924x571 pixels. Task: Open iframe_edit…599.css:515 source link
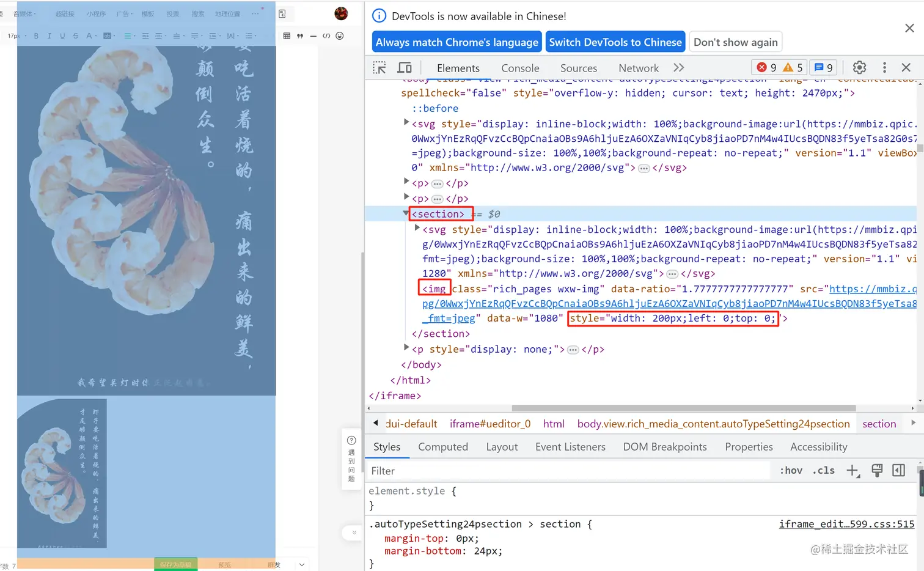coord(847,524)
